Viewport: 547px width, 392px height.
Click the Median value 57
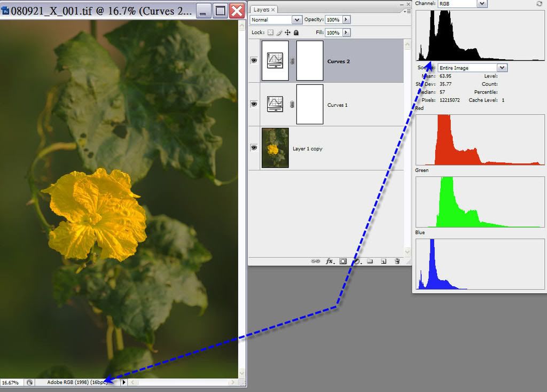point(442,92)
